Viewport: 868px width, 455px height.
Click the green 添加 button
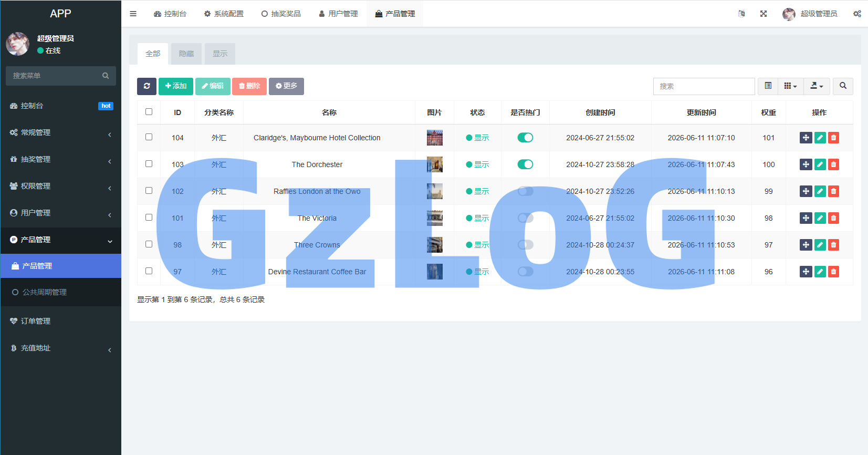[176, 86]
